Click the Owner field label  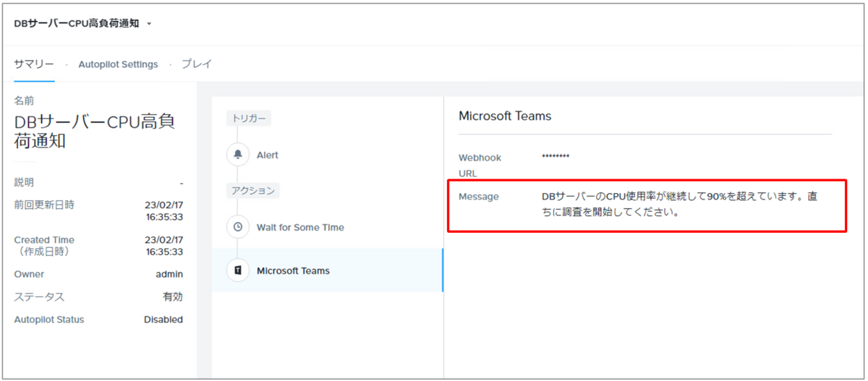[x=29, y=274]
